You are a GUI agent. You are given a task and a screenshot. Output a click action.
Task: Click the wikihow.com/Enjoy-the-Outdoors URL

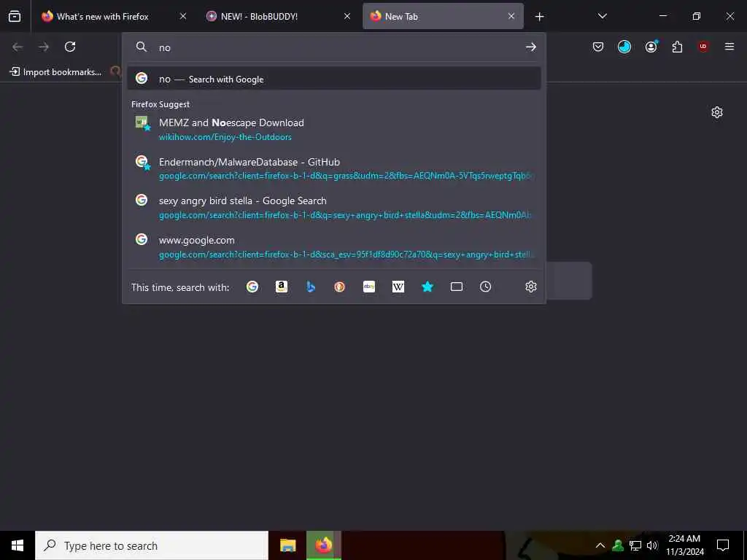click(225, 137)
